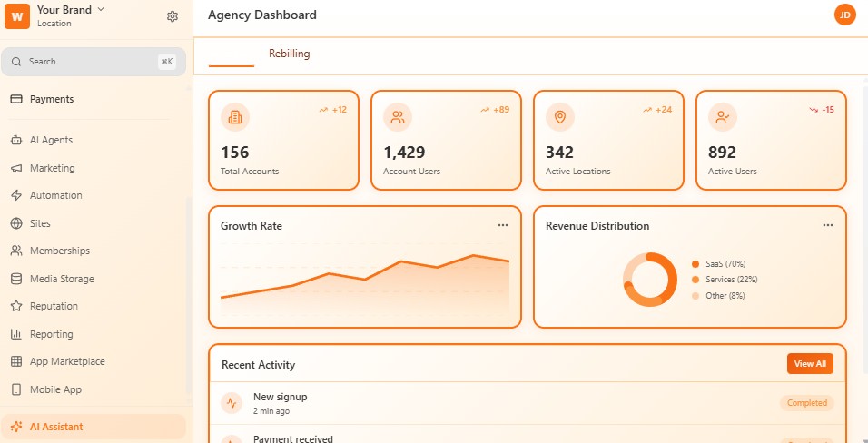The width and height of the screenshot is (868, 443).
Task: Click the 2 min ago timestamp
Action: (x=271, y=411)
